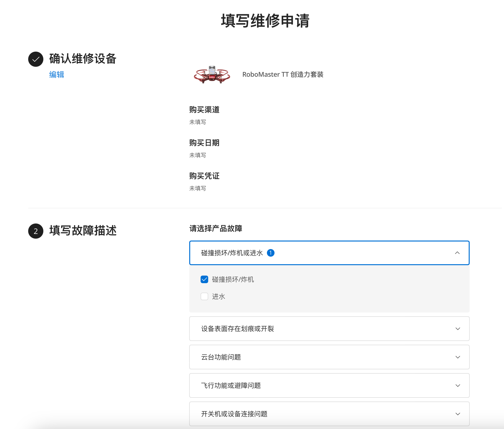Click the blue count badge on 碰撞损坏/炸机或进水
This screenshot has width=504, height=429.
[x=270, y=253]
